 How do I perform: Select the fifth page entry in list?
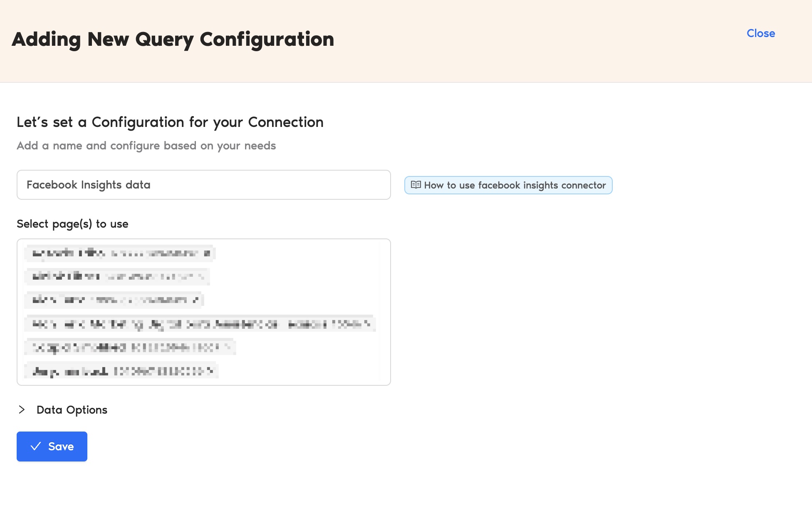tap(130, 347)
